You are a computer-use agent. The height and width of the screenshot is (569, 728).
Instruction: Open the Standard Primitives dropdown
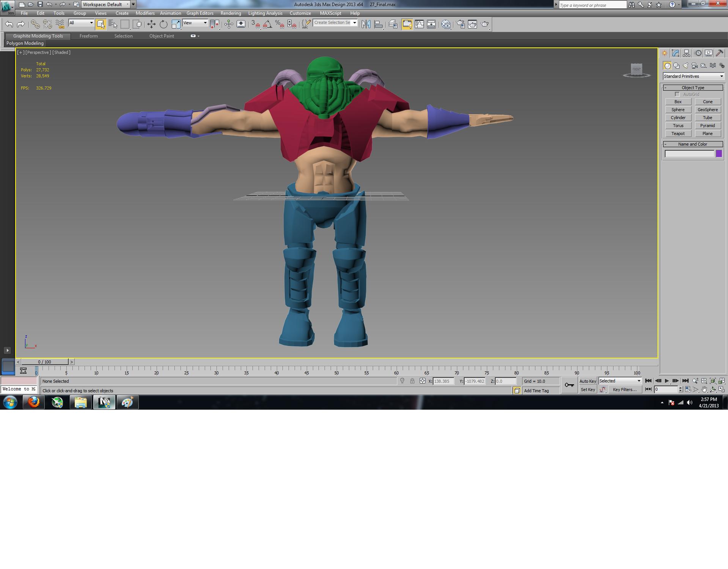[x=693, y=76]
